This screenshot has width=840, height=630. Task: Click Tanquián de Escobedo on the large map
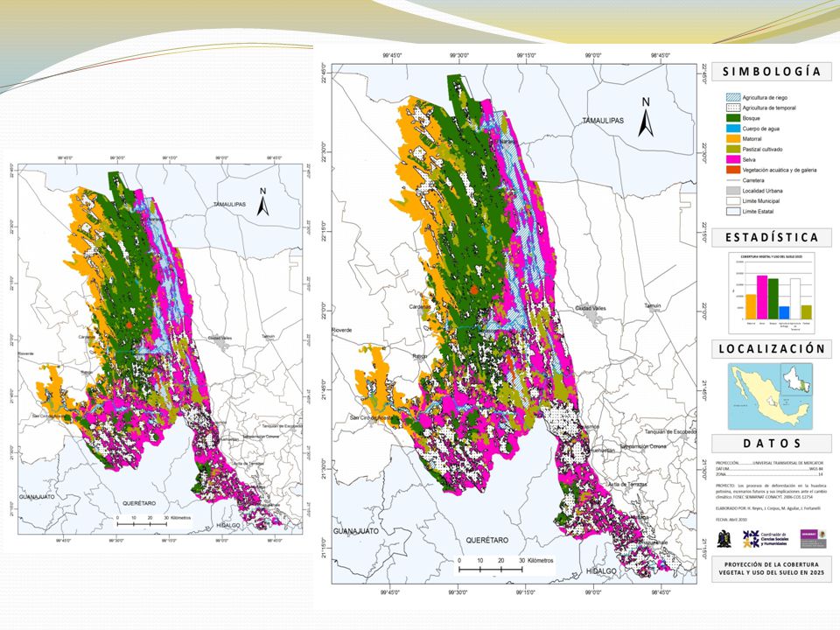670,431
